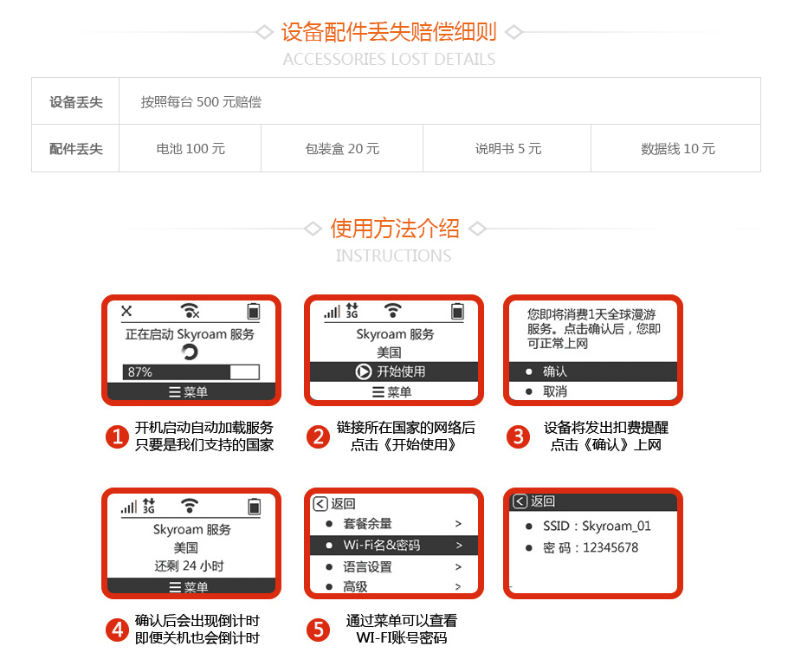
Task: Open the Wi-Fi名&密码 menu item
Action: click(x=393, y=546)
